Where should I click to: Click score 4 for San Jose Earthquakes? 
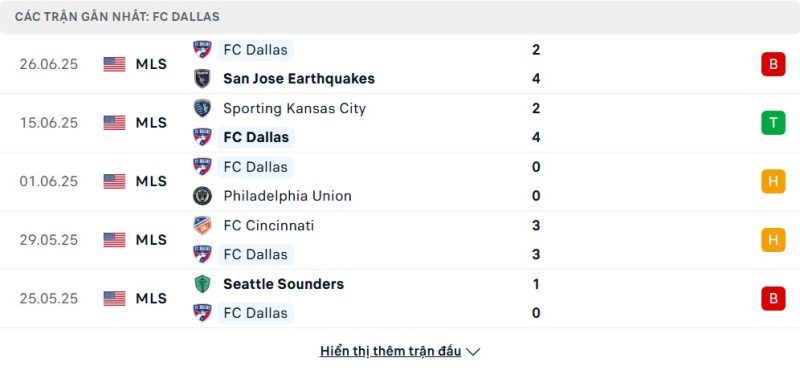[536, 79]
